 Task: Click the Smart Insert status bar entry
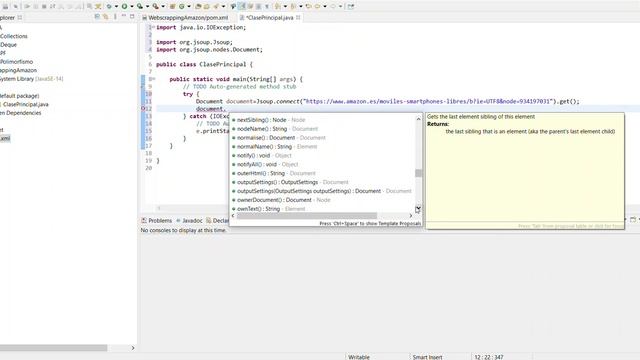pyautogui.click(x=427, y=357)
